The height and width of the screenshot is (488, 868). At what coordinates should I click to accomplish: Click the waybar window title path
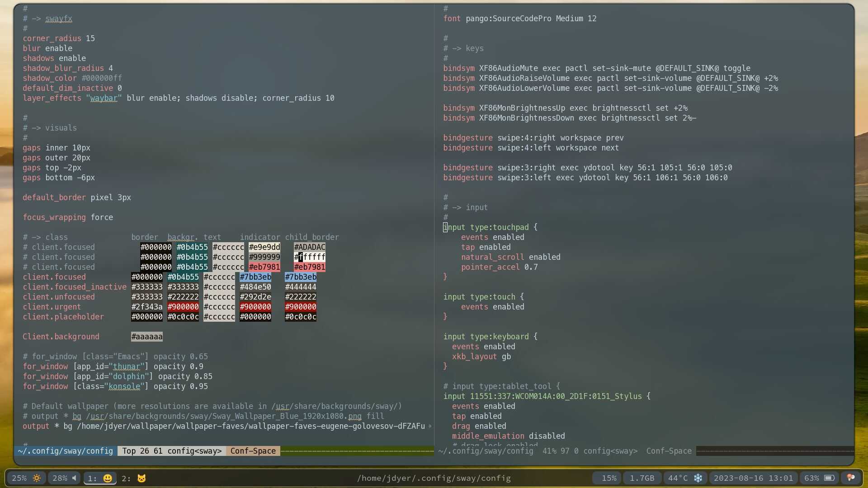[434, 478]
